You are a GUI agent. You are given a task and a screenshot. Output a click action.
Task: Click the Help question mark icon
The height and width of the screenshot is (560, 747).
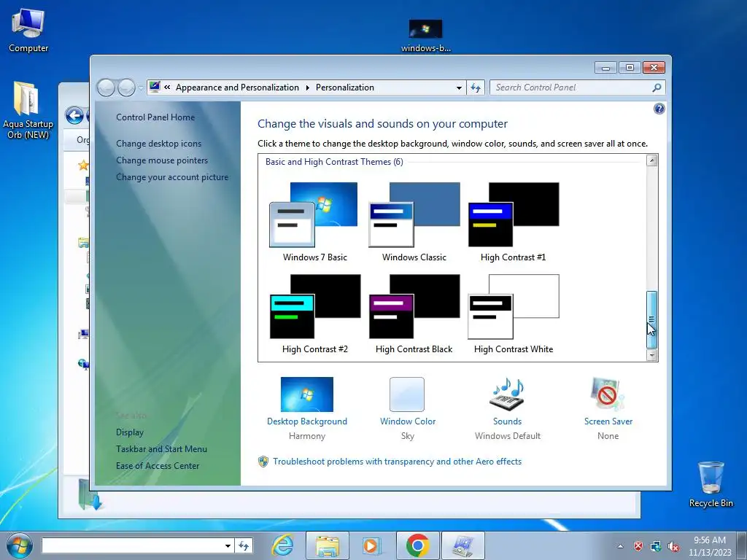click(659, 109)
